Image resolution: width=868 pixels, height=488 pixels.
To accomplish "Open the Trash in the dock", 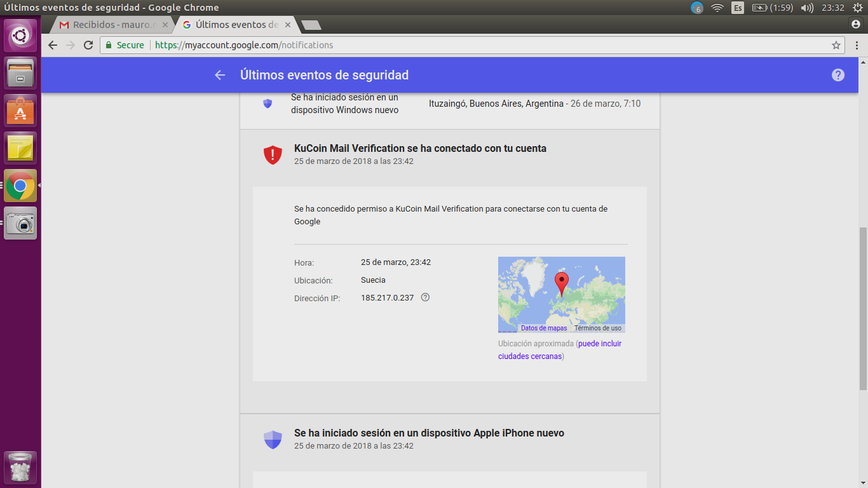I will tap(20, 468).
